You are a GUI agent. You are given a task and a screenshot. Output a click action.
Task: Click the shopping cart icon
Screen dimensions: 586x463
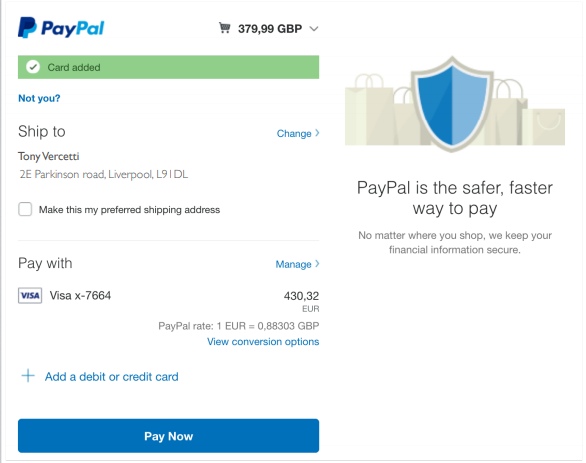[x=225, y=28]
